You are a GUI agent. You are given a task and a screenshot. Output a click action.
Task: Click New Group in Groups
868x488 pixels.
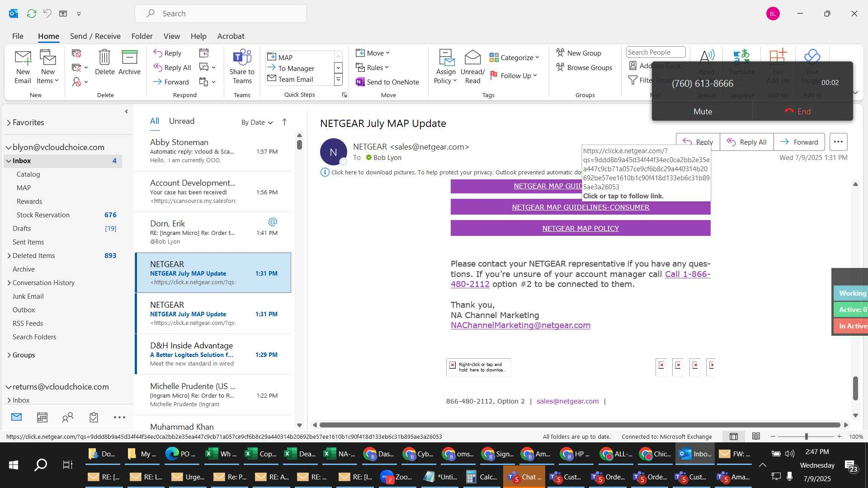(x=579, y=53)
